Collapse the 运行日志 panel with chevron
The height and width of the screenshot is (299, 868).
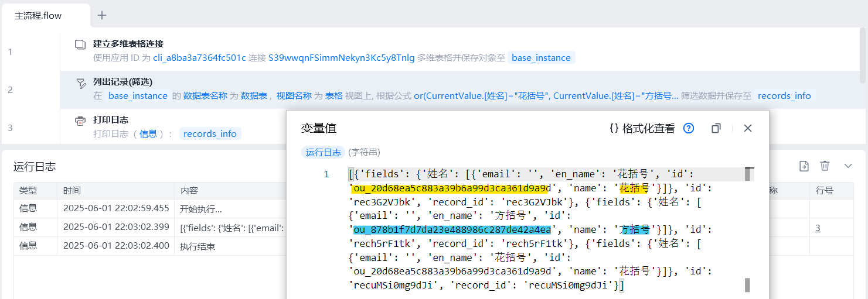click(x=848, y=166)
